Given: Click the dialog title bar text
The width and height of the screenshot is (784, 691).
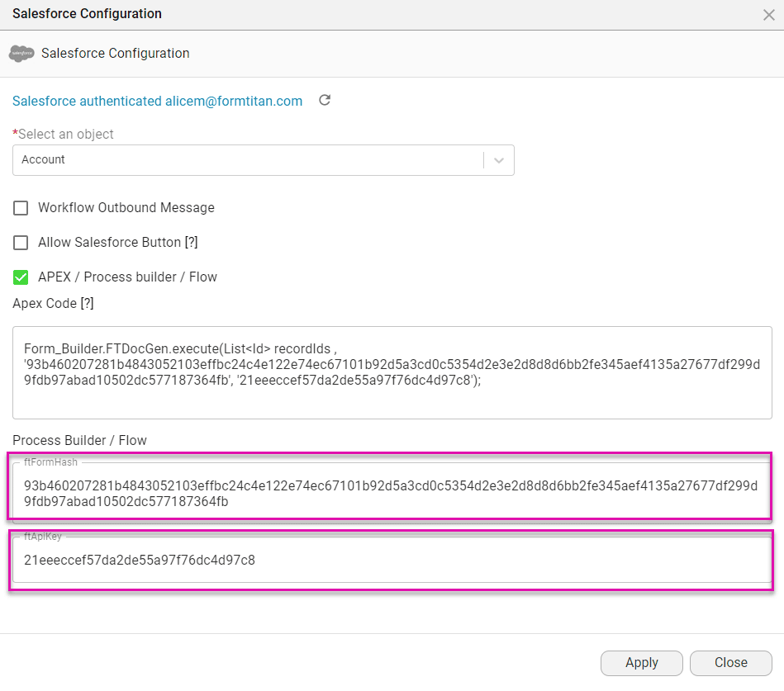Looking at the screenshot, I should [87, 14].
